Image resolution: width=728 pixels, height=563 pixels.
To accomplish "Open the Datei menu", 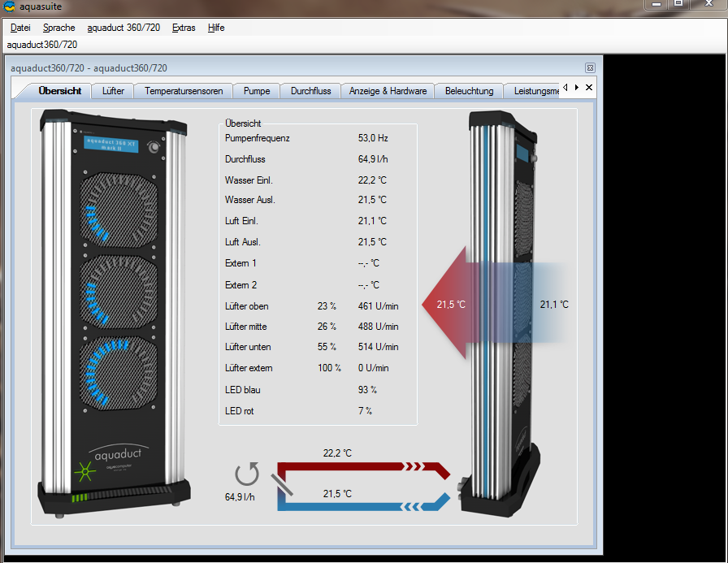I will tap(20, 28).
